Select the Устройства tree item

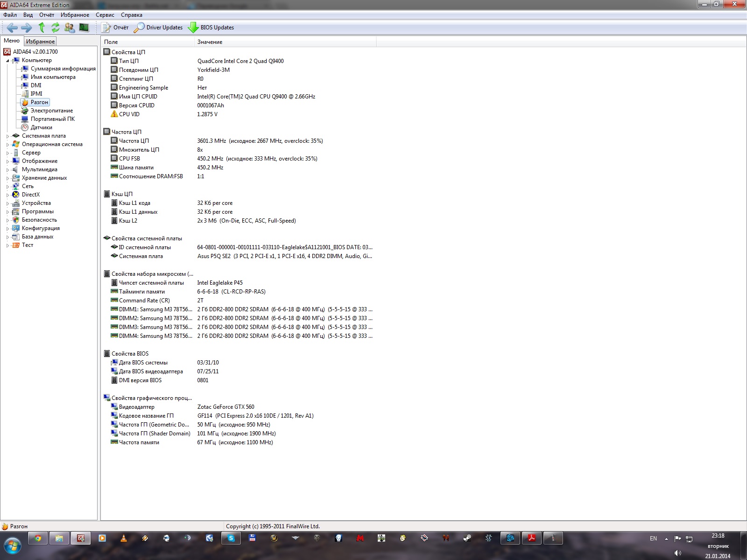pos(36,203)
